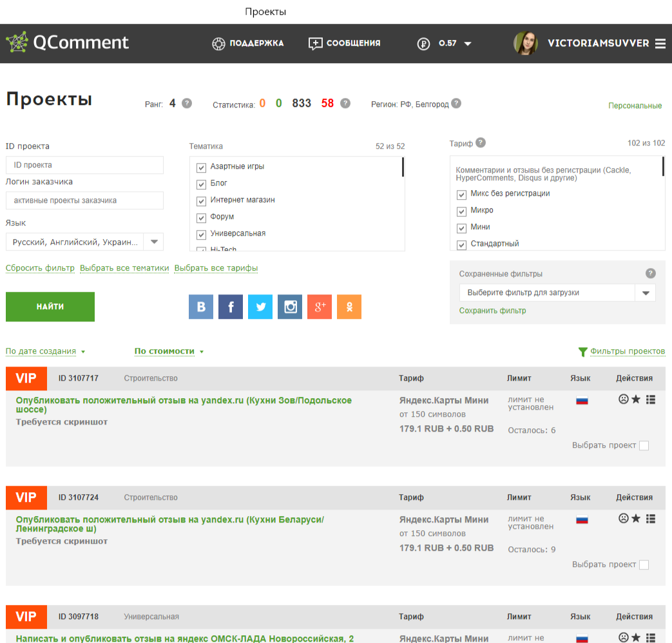Click Сохранить фильтр link
Viewport: 672px width, 643px height.
[492, 311]
